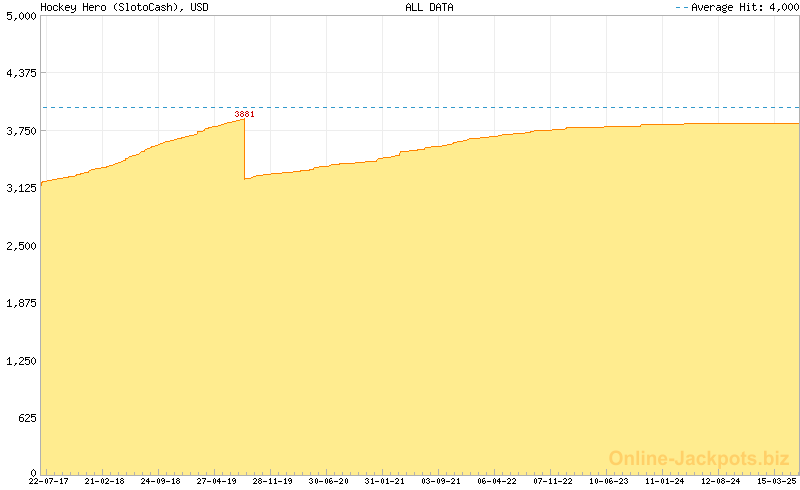Select the 27-04-19 date label
The width and height of the screenshot is (800, 490).
coord(217,481)
